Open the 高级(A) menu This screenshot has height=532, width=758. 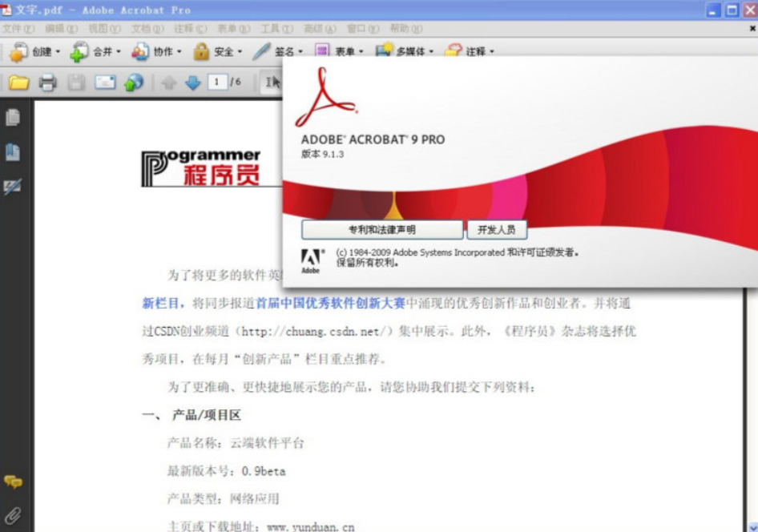pos(320,29)
